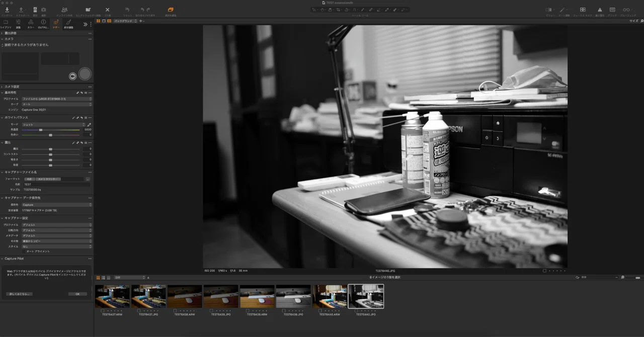Viewport: 644px width, 337px height.
Task: Open the browser sort by date dropdown
Action: coord(130,278)
